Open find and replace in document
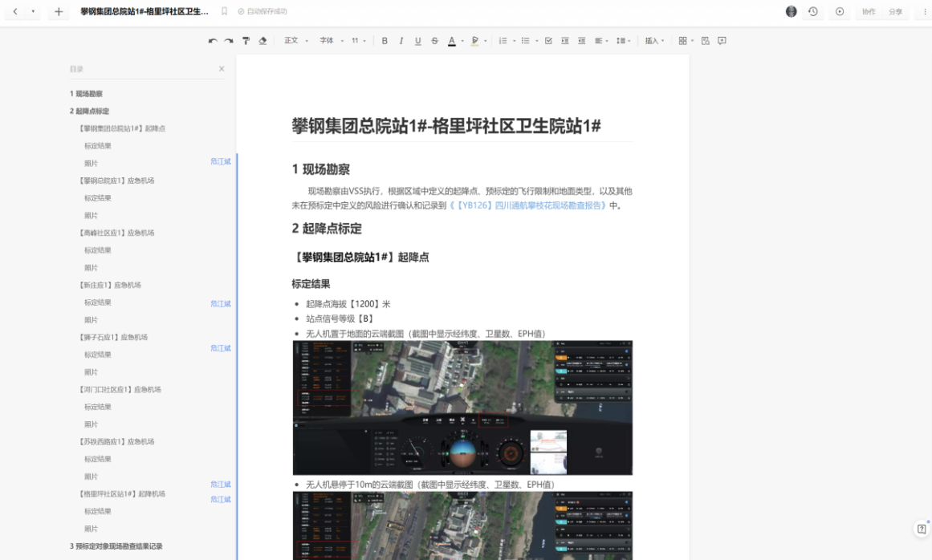The height and width of the screenshot is (560, 932). pos(706,41)
